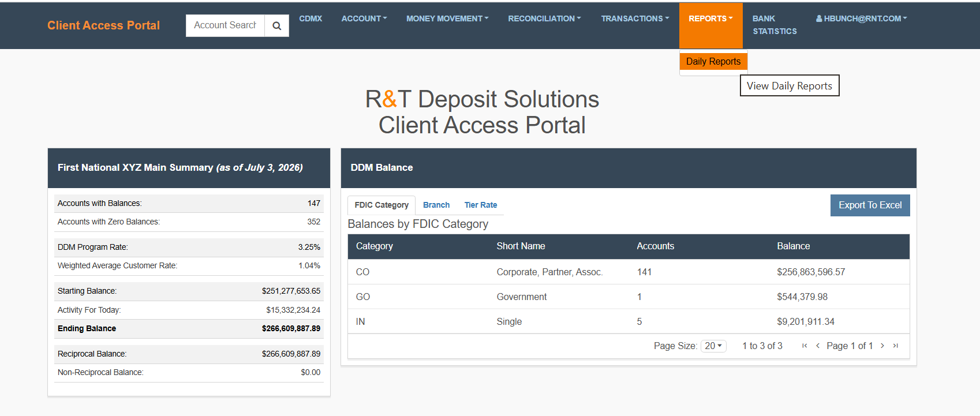This screenshot has width=980, height=416.
Task: Select Daily Reports menu entry
Action: [713, 61]
